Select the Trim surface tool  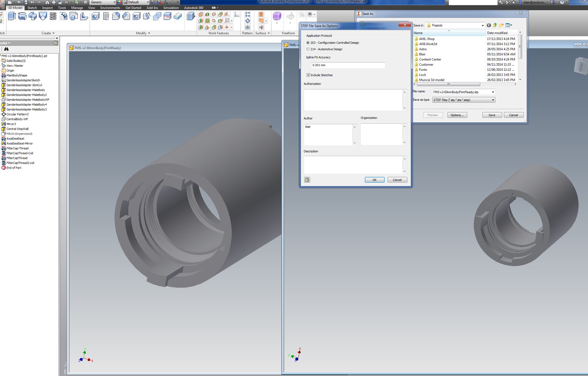pos(261,27)
